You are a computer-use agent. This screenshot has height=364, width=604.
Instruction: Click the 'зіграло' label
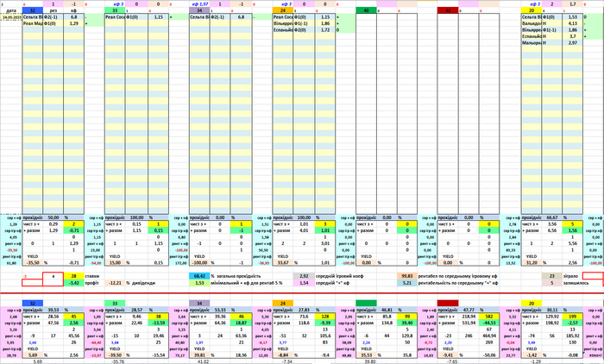click(x=570, y=276)
